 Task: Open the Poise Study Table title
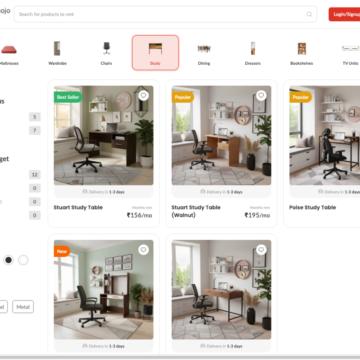pos(313,207)
